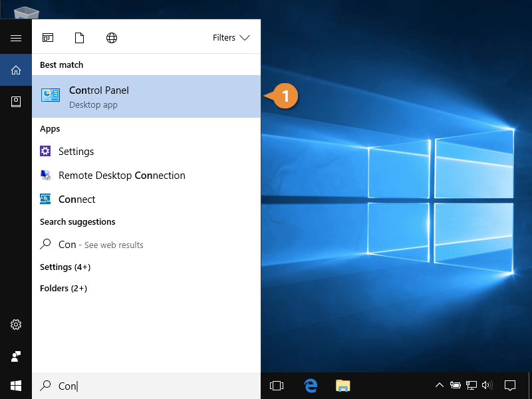Expand the Folders (2+) group
532x399 pixels.
tap(63, 288)
